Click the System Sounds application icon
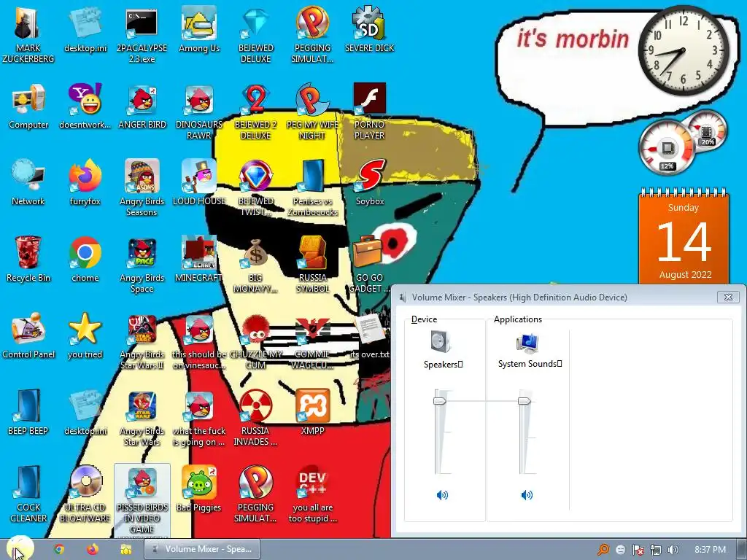The width and height of the screenshot is (747, 560). (527, 343)
